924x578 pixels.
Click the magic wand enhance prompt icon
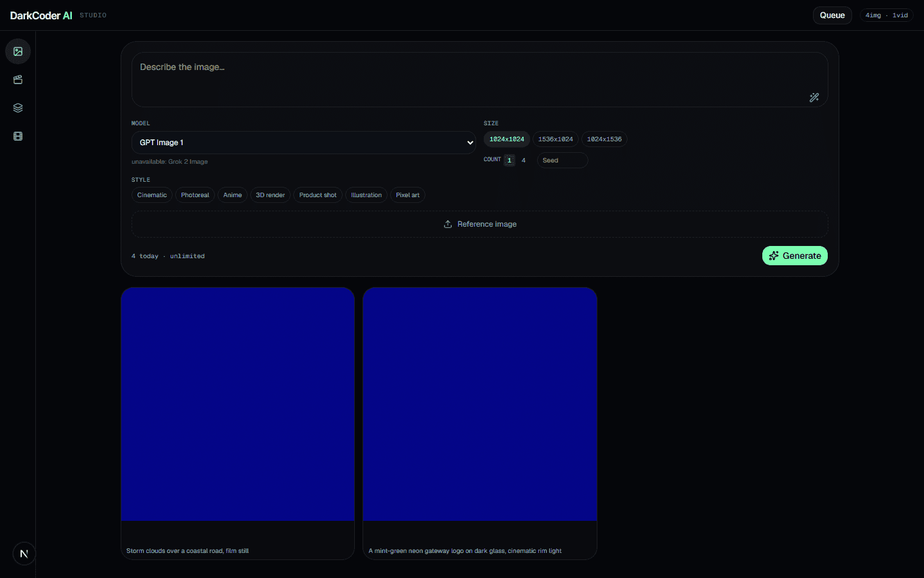click(814, 98)
